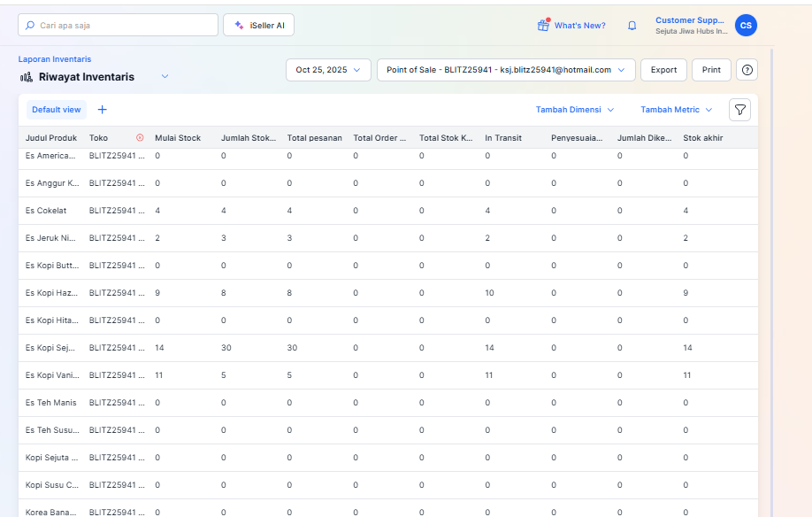Launch the iSeller AI assistant button

point(258,26)
